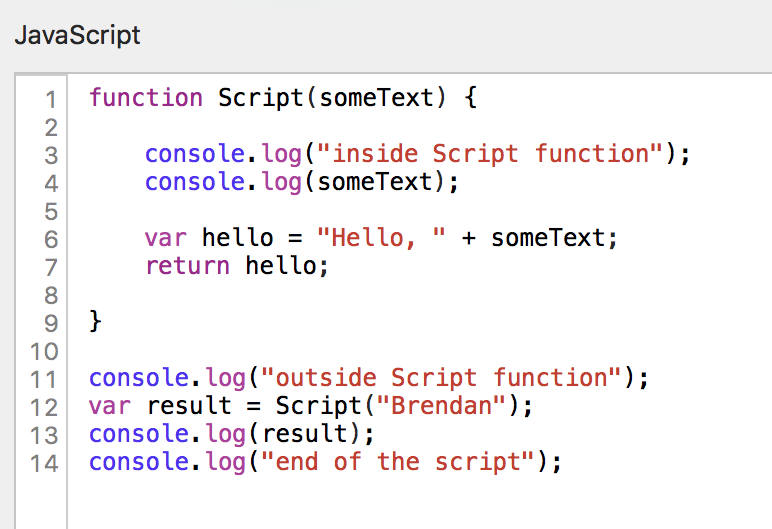
Task: Click line number 9 in the gutter
Action: point(50,323)
